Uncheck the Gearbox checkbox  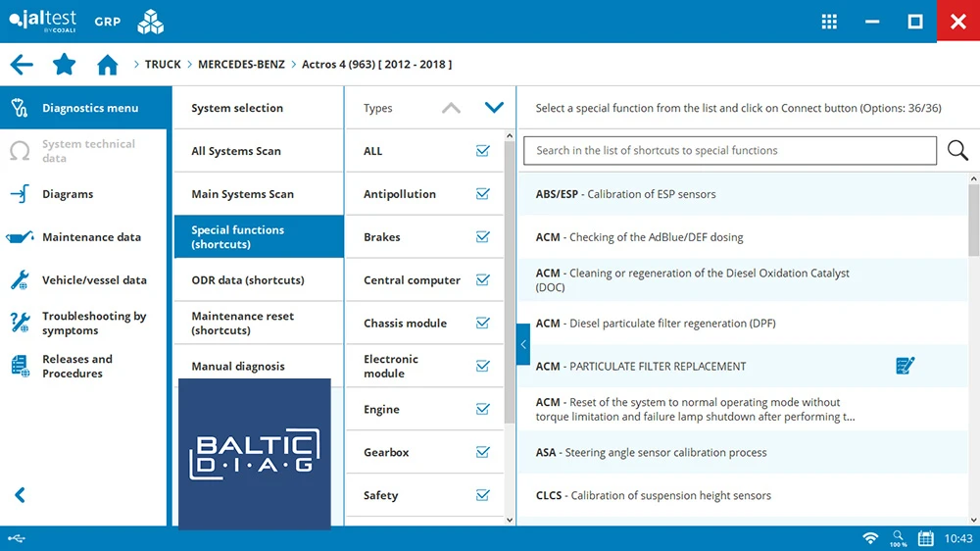click(x=482, y=452)
